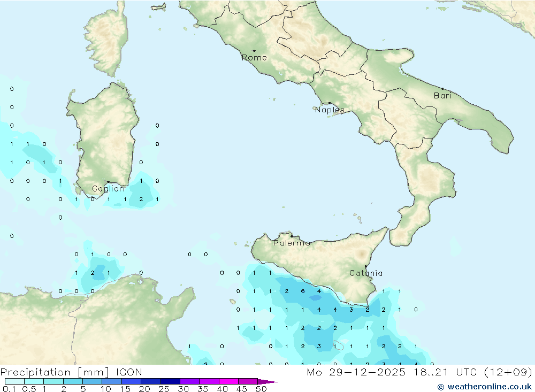Pick the 10–15 mm blue legend swatch
The height and width of the screenshot is (392, 535).
(112, 381)
